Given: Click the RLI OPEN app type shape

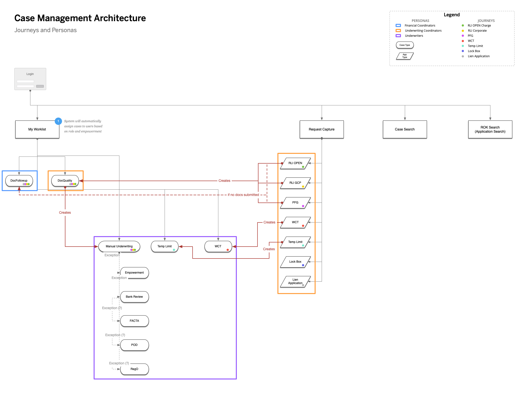Looking at the screenshot, I should coord(295,163).
